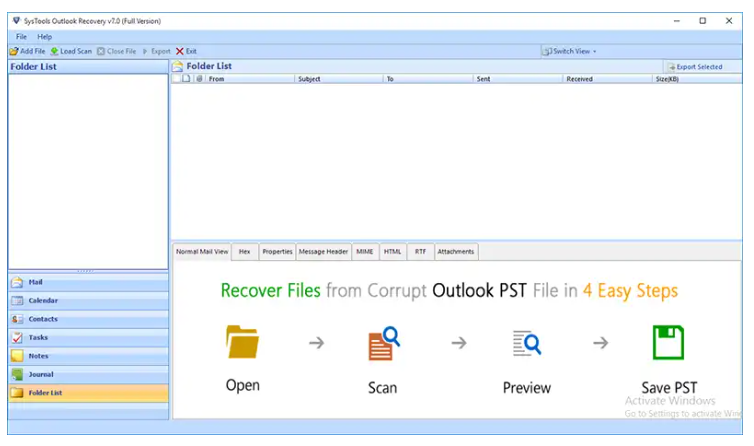Switch to the Properties tab

click(x=277, y=252)
